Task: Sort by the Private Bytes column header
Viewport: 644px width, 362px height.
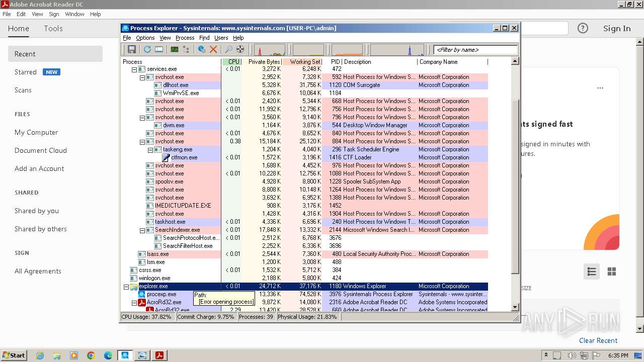Action: tap(262, 62)
